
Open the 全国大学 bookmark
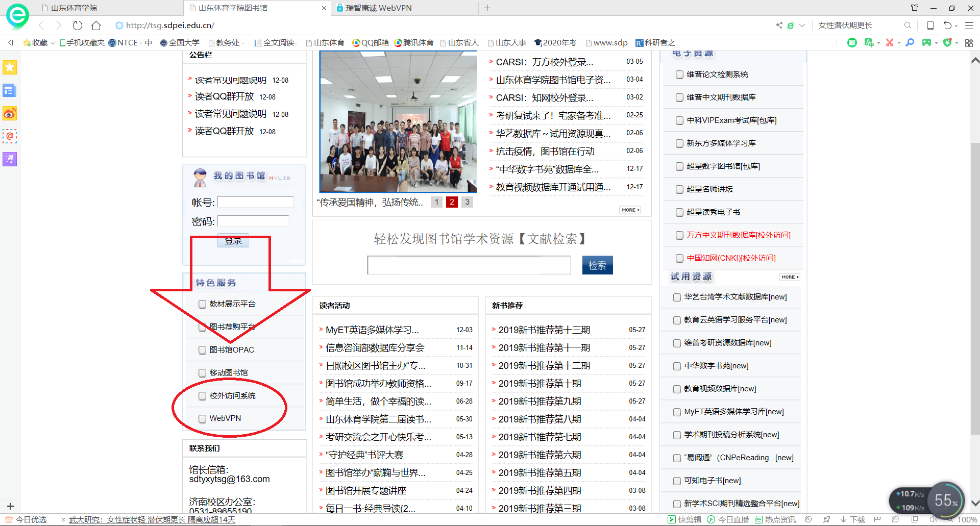tap(180, 43)
